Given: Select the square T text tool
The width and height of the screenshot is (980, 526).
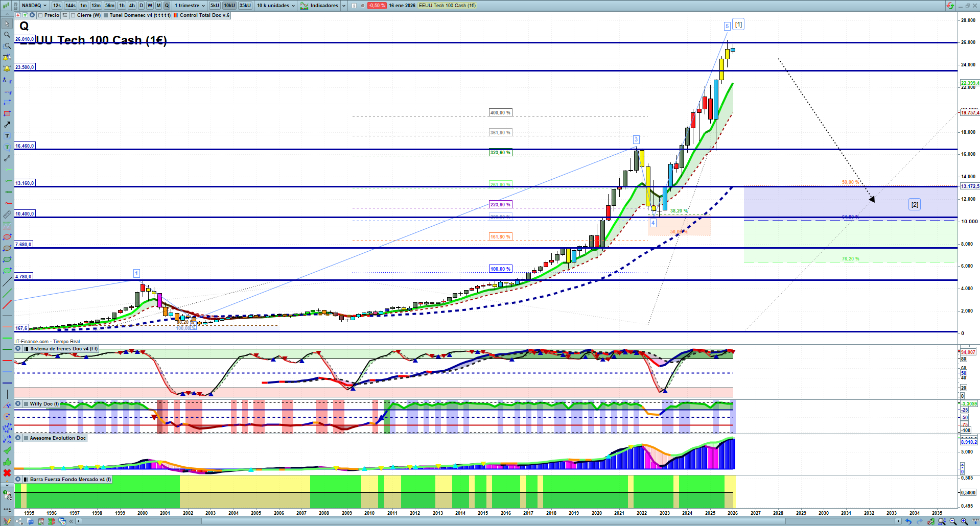Looking at the screenshot, I should (7, 136).
